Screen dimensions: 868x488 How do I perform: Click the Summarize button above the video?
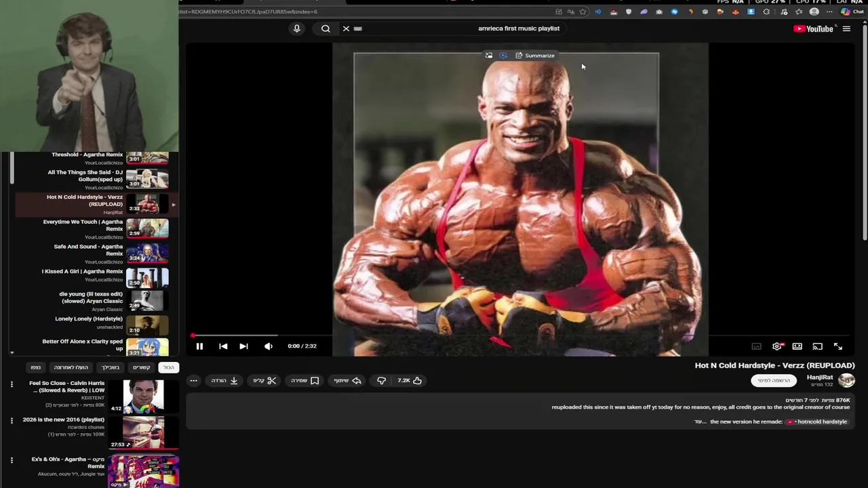coord(535,56)
